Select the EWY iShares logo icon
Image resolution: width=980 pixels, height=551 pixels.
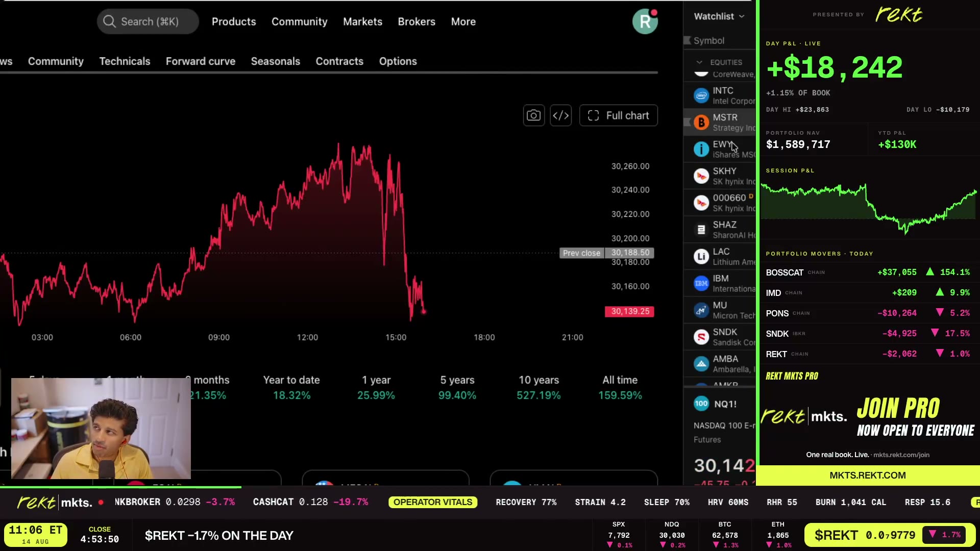click(x=701, y=149)
